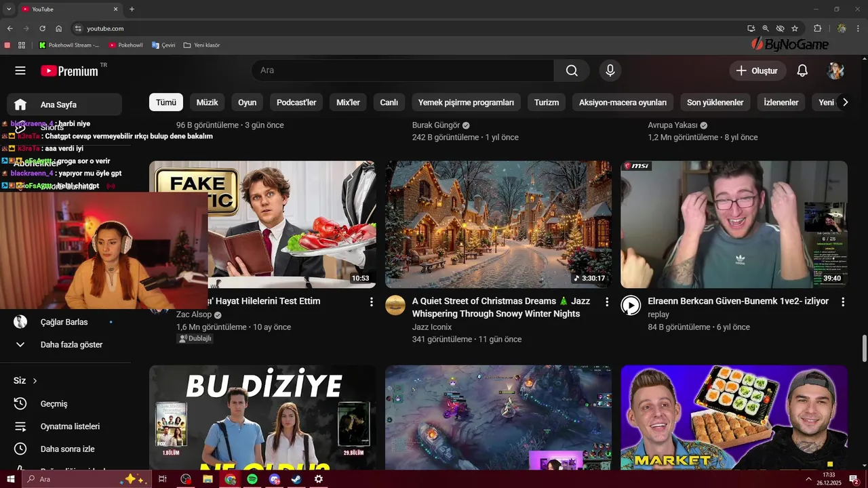This screenshot has width=868, height=488.
Task: Click Chrome's home button
Action: click(58, 28)
